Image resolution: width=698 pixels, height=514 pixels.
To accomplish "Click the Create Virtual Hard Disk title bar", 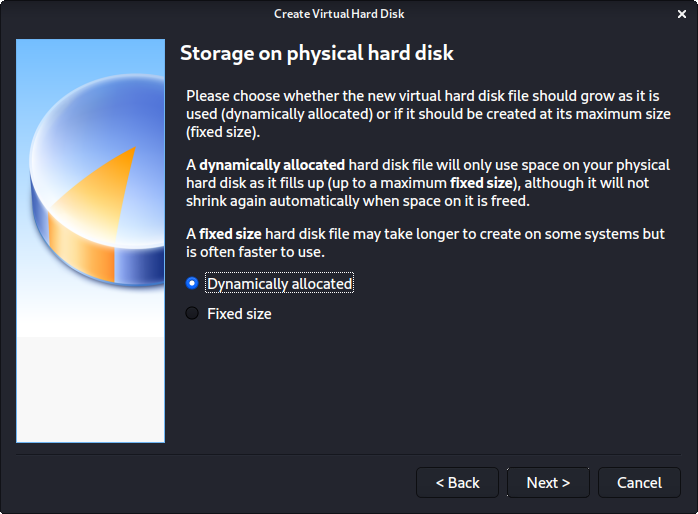I will (x=339, y=14).
